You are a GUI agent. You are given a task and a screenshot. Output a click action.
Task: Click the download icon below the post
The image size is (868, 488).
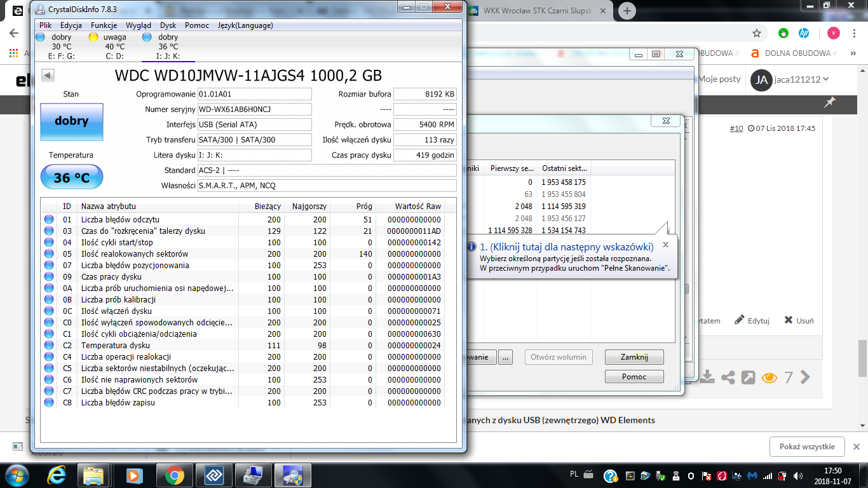[707, 377]
